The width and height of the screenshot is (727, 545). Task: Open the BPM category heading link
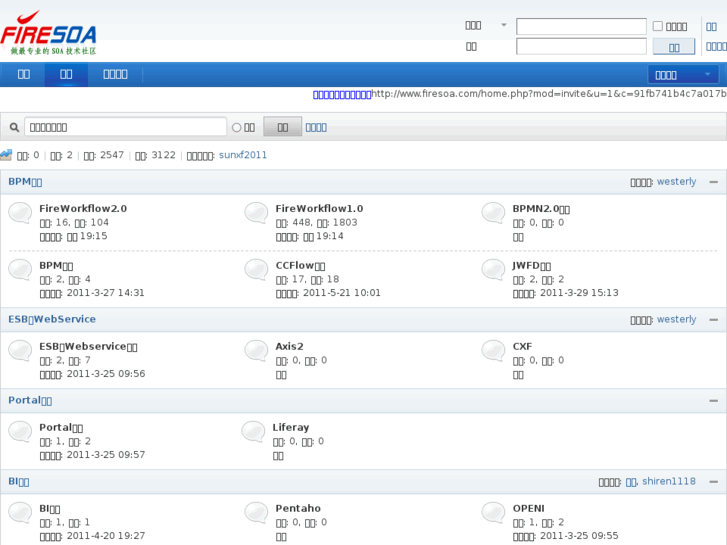(x=25, y=182)
